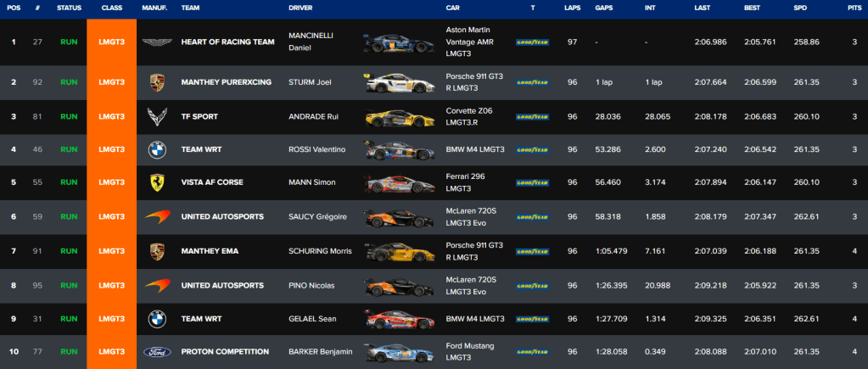Image resolution: width=868 pixels, height=369 pixels.
Task: Click Ford logo in Proton Competition row
Action: click(157, 352)
